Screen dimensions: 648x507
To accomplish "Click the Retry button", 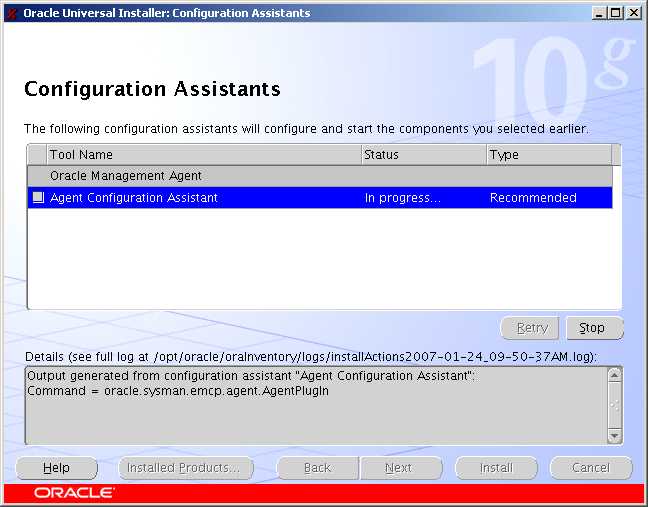I will 531,328.
